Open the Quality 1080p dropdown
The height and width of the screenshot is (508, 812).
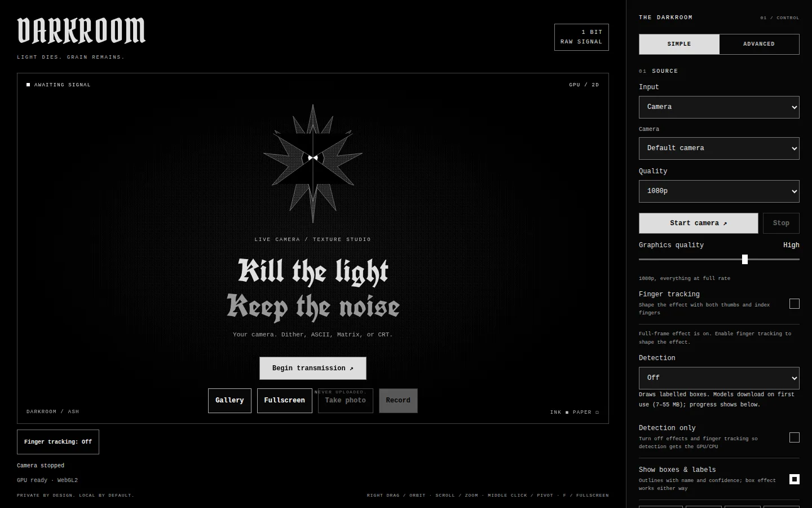pos(719,191)
